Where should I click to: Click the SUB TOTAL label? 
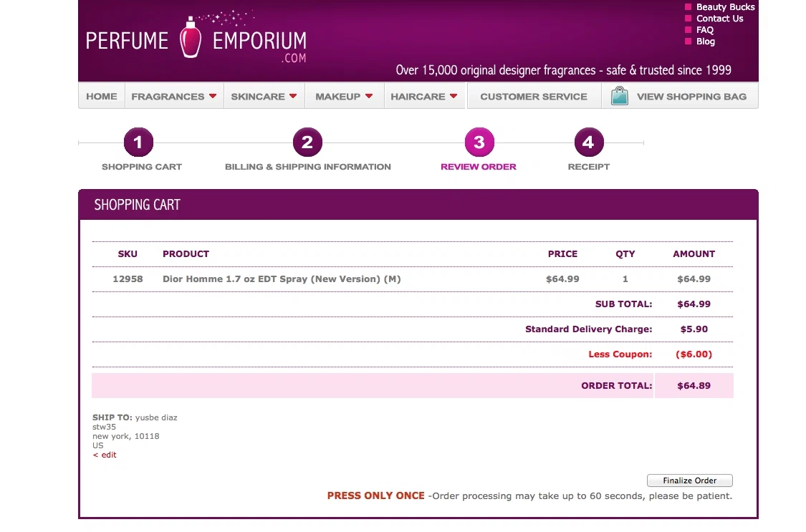point(623,304)
